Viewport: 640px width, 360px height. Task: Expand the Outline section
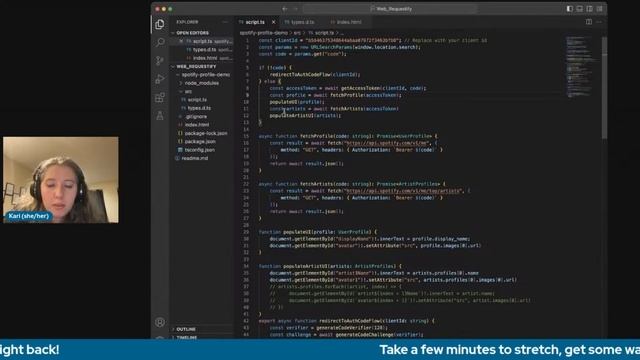(186, 329)
